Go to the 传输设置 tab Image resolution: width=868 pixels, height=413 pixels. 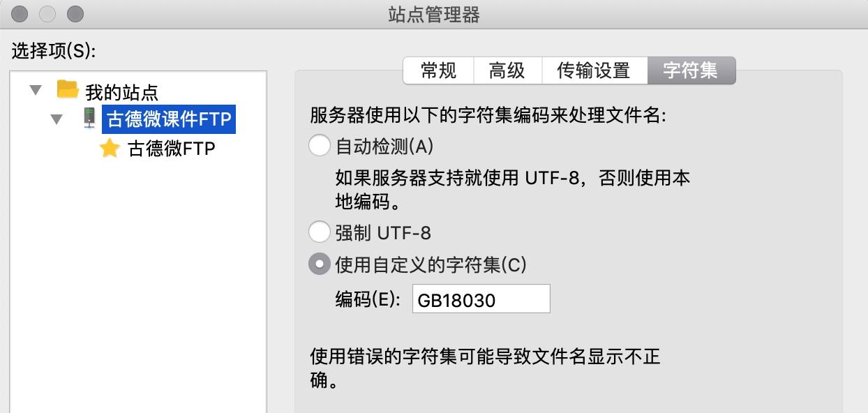(x=594, y=70)
